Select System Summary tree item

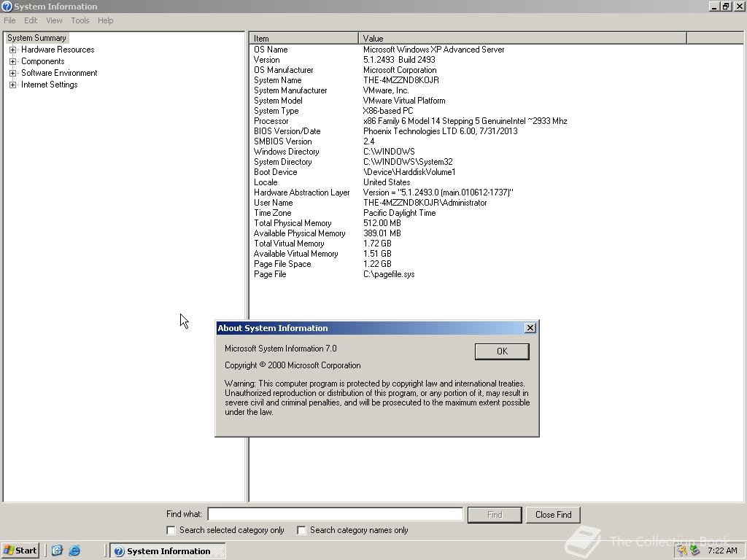tap(36, 38)
